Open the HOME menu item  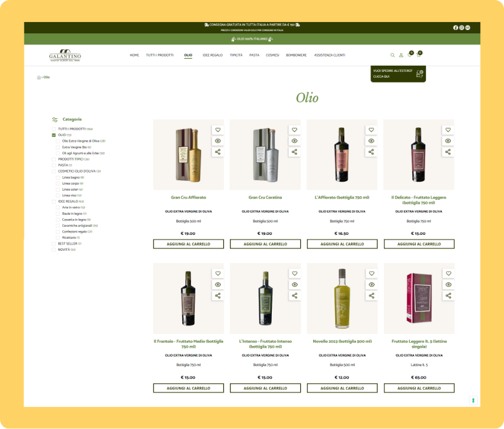134,55
